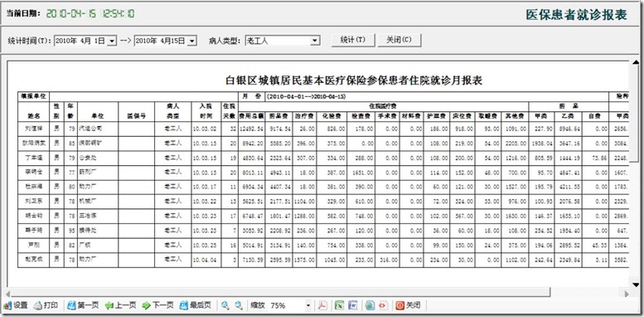Click 床位费 column header
The image size is (644, 317).
[462, 116]
